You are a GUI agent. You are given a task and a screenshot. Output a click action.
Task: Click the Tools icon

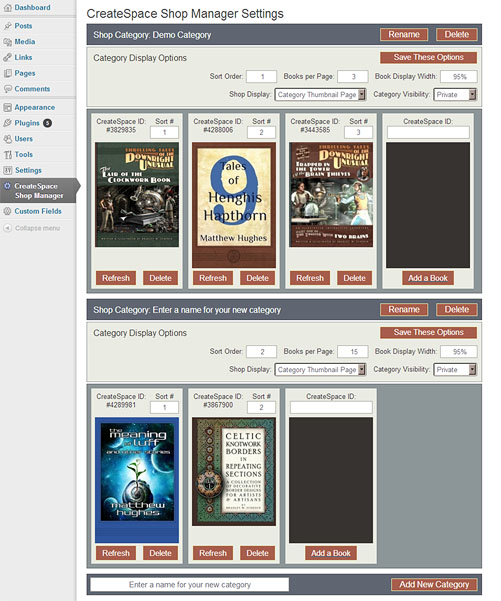click(x=7, y=154)
